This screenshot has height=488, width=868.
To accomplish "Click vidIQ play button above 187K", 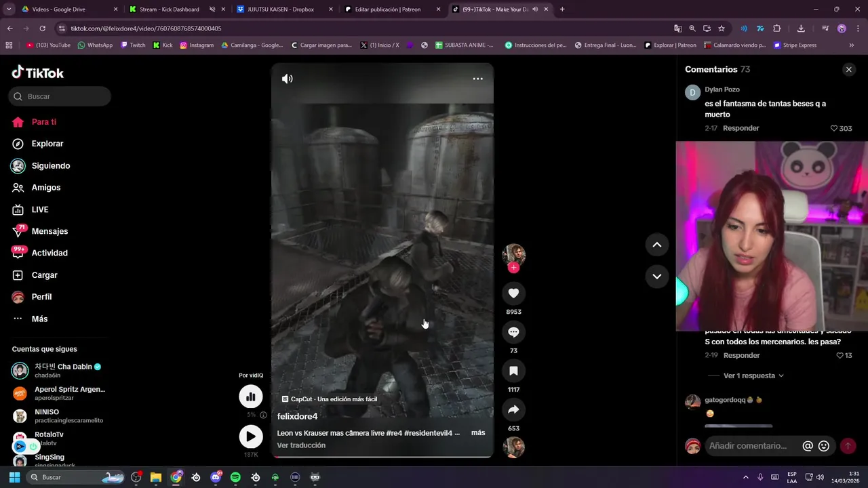I will pyautogui.click(x=251, y=436).
